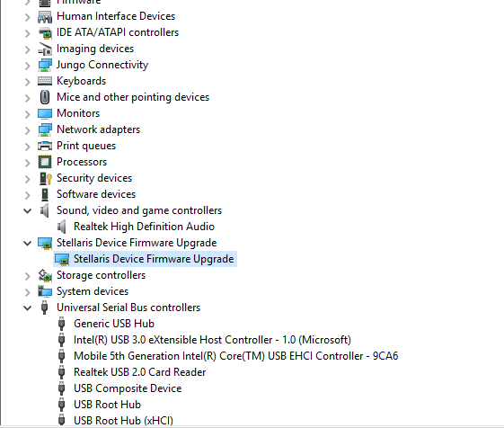The height and width of the screenshot is (428, 504).
Task: Click the Monitors display icon
Action: click(45, 113)
